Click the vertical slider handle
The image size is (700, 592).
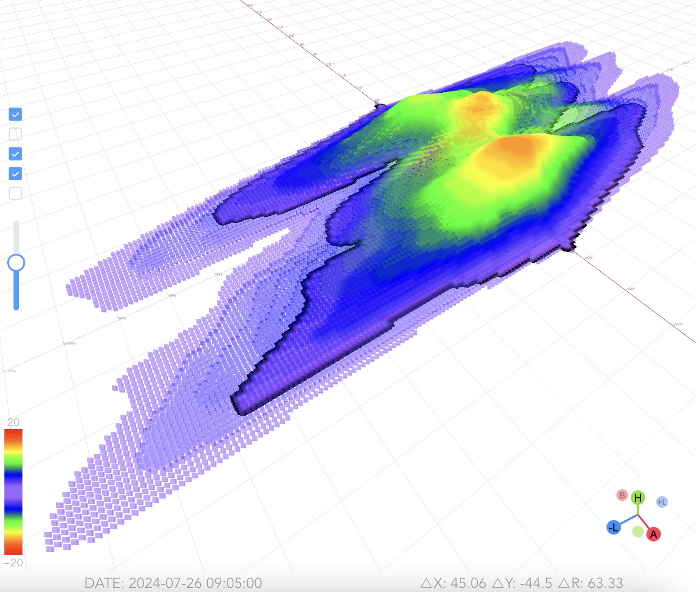click(16, 263)
